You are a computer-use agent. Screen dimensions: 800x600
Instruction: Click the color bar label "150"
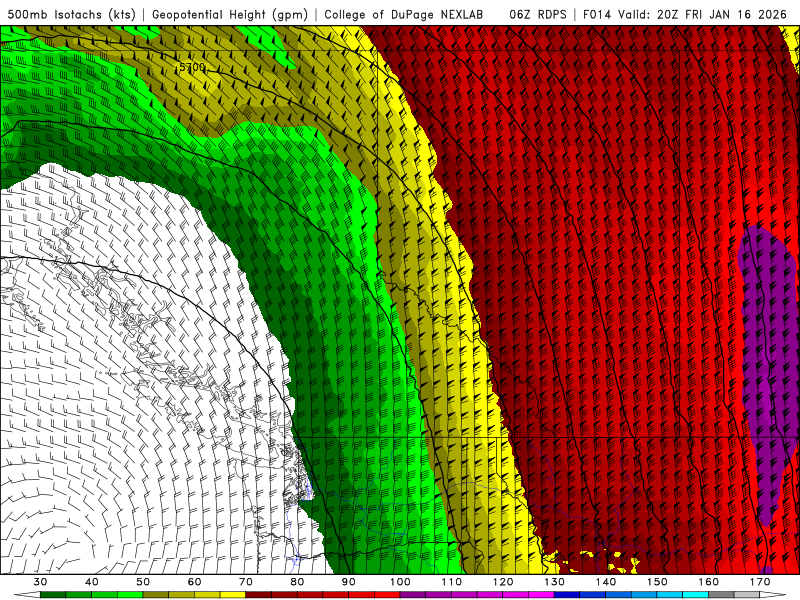click(x=657, y=582)
